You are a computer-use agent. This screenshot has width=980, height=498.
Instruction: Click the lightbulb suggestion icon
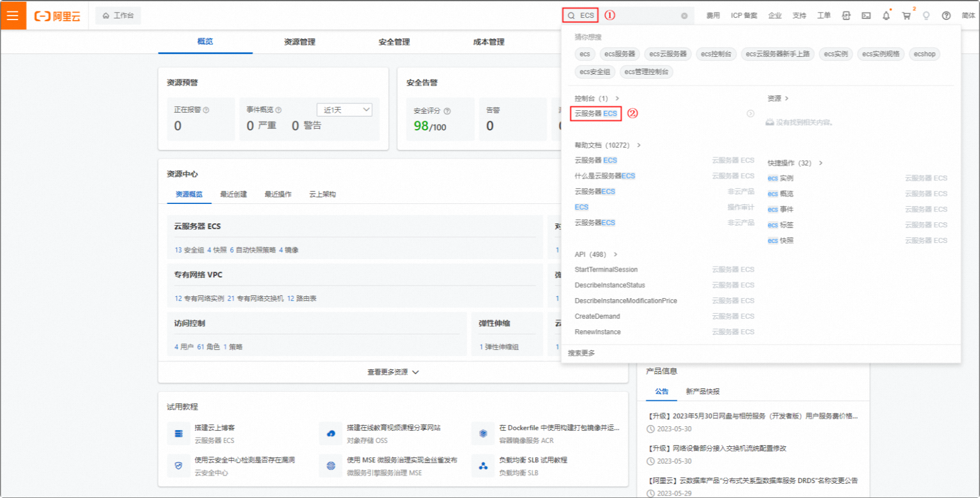(926, 16)
